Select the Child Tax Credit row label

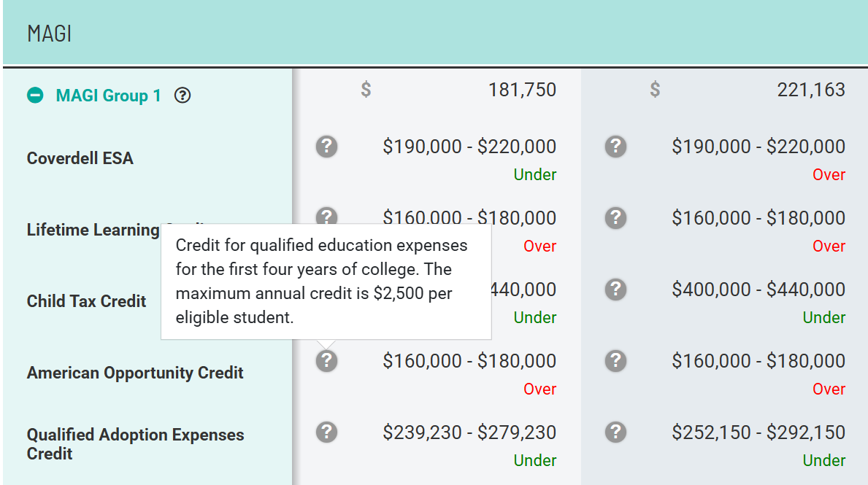pos(87,301)
